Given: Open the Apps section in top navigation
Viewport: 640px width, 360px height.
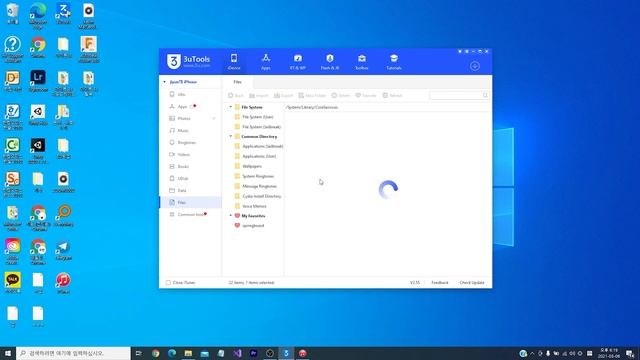Looking at the screenshot, I should point(266,62).
